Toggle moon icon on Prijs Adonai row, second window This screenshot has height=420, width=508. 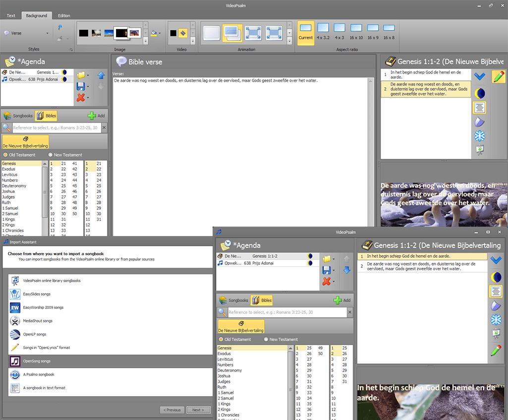310,263
